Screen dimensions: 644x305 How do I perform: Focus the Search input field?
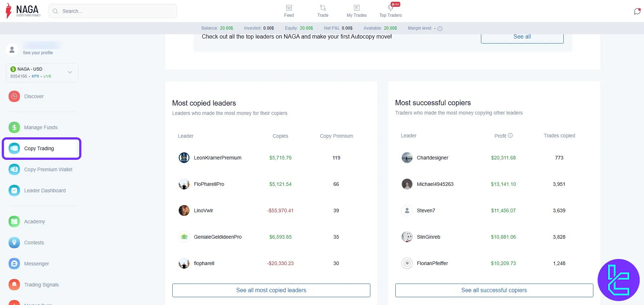pos(113,11)
